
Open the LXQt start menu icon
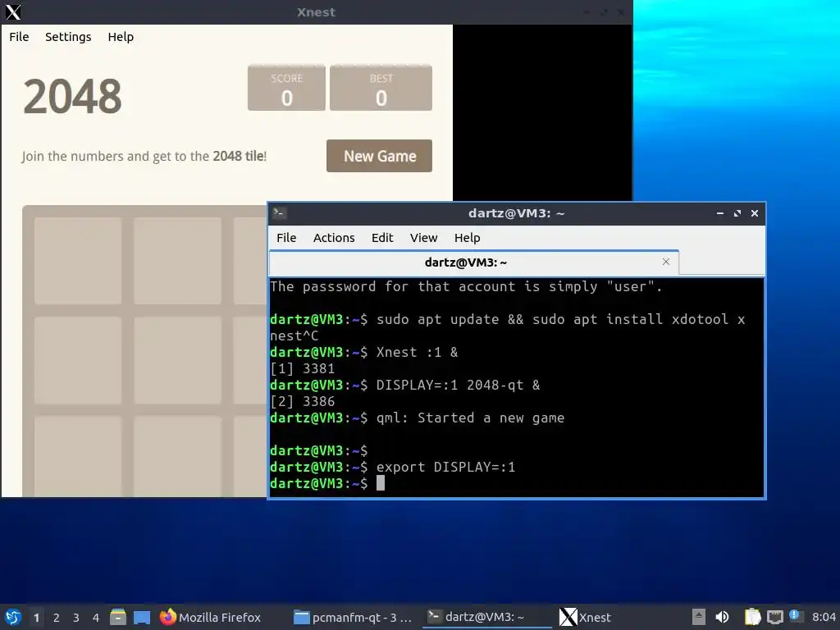[x=13, y=617]
